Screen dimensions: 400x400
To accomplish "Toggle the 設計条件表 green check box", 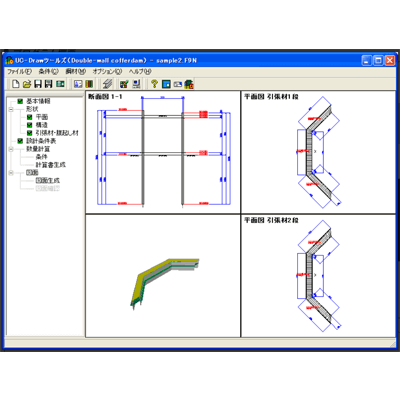I will pyautogui.click(x=20, y=141).
